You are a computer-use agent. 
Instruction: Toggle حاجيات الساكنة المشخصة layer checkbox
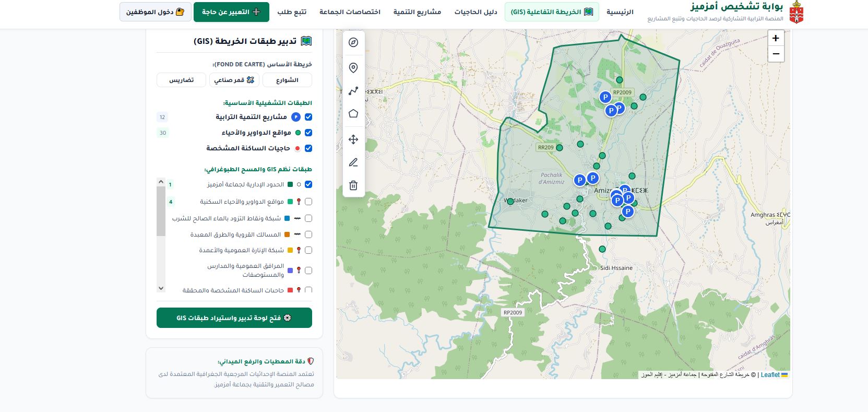point(308,148)
